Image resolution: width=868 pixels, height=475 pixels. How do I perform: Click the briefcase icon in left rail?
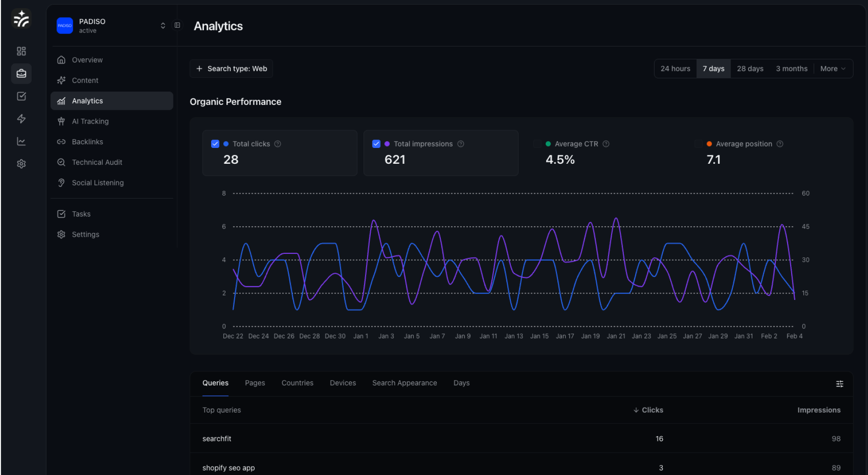21,74
